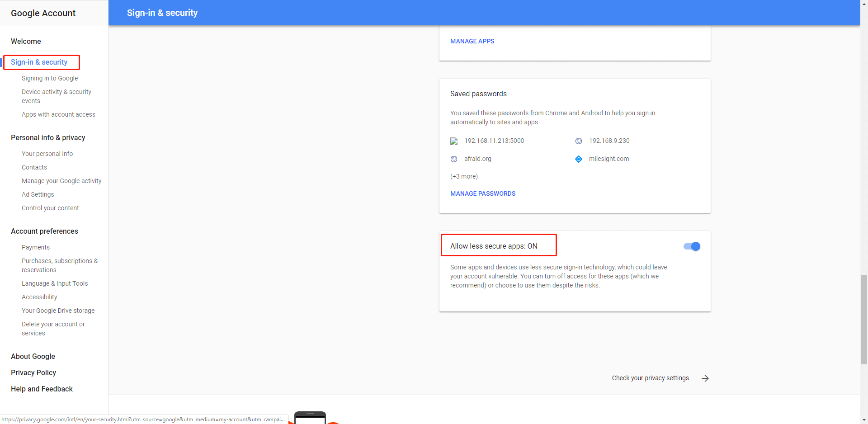Open Your personal info
This screenshot has width=868, height=424.
pos(47,154)
